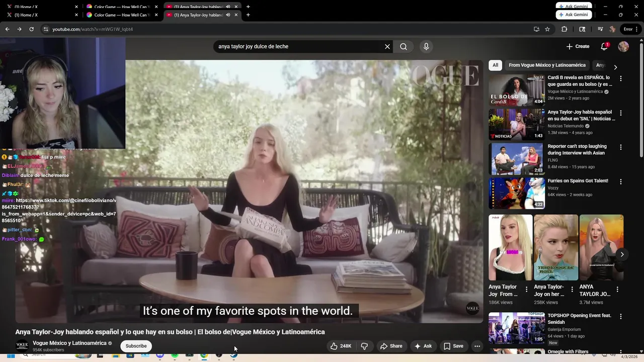Open Reporter can't stop laughing video thumbnail

click(x=517, y=159)
